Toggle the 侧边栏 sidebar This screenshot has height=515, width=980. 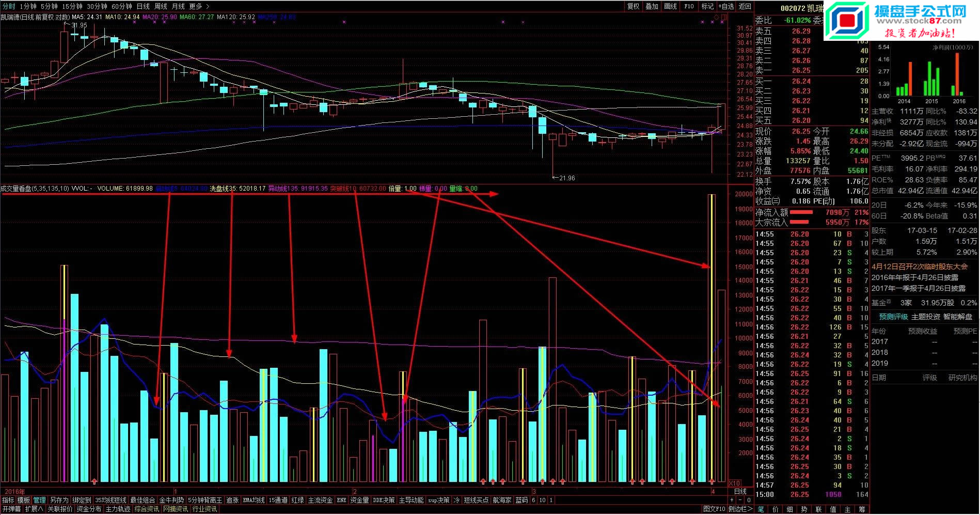[x=740, y=509]
